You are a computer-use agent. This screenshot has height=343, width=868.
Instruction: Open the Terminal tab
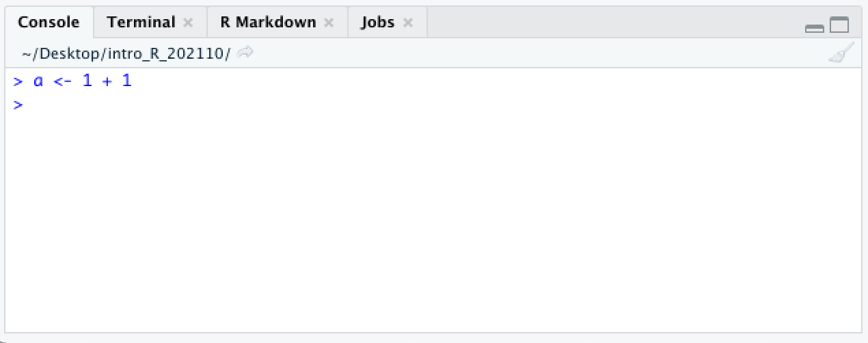pos(141,22)
